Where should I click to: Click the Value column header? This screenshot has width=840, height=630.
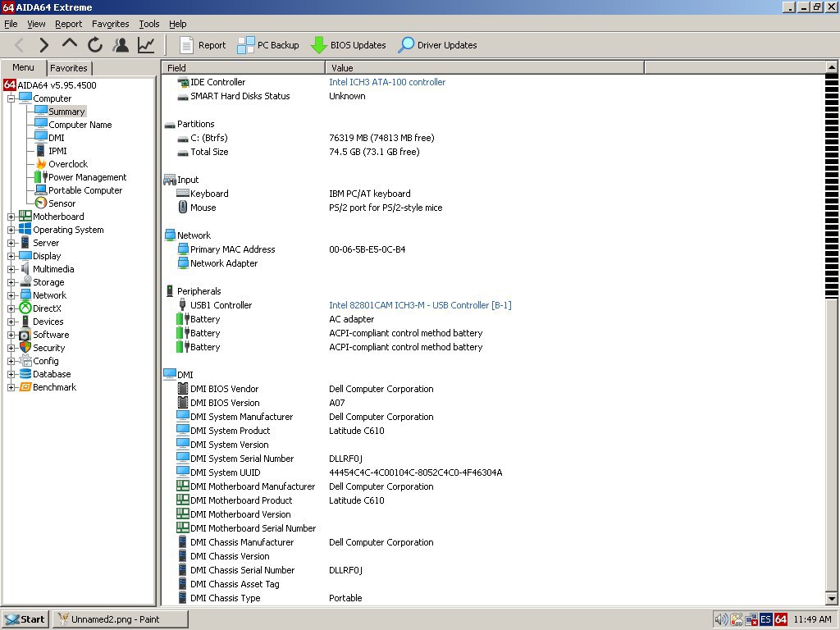click(485, 67)
